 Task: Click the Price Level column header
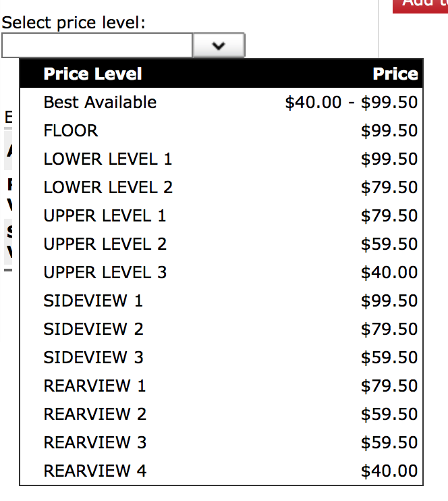click(x=92, y=74)
